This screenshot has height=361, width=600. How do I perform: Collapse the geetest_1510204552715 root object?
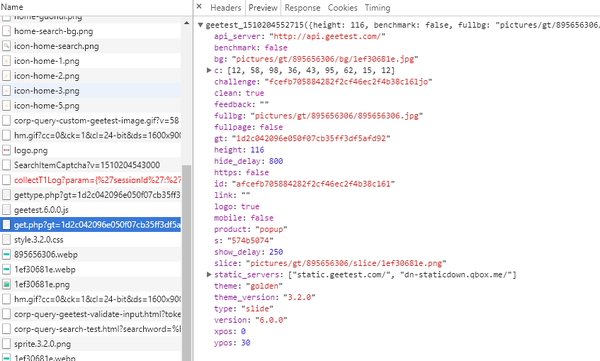coord(200,25)
